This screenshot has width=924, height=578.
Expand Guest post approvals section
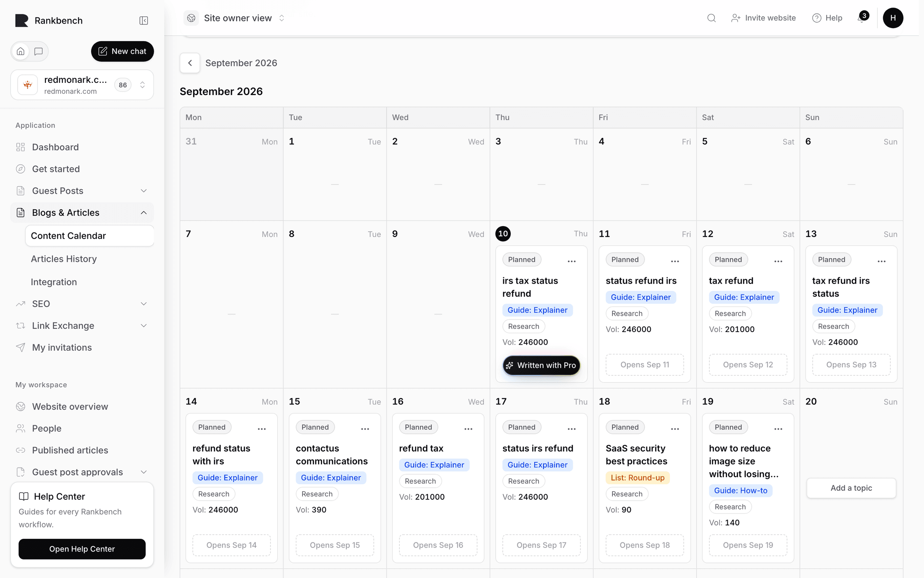82,472
